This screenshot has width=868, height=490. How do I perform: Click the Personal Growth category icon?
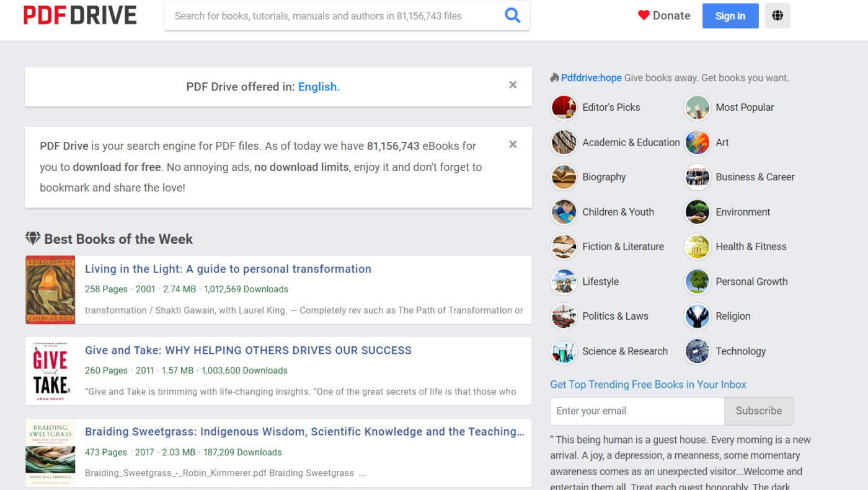tap(697, 281)
